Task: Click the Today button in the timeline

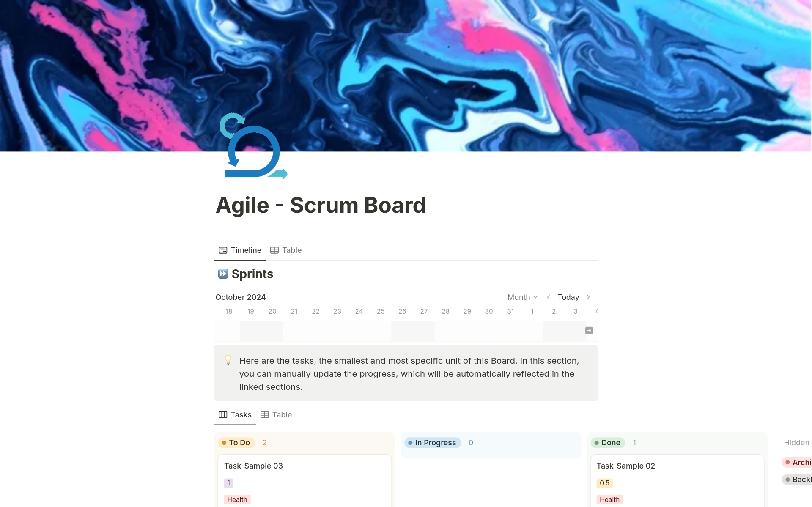Action: coord(568,297)
